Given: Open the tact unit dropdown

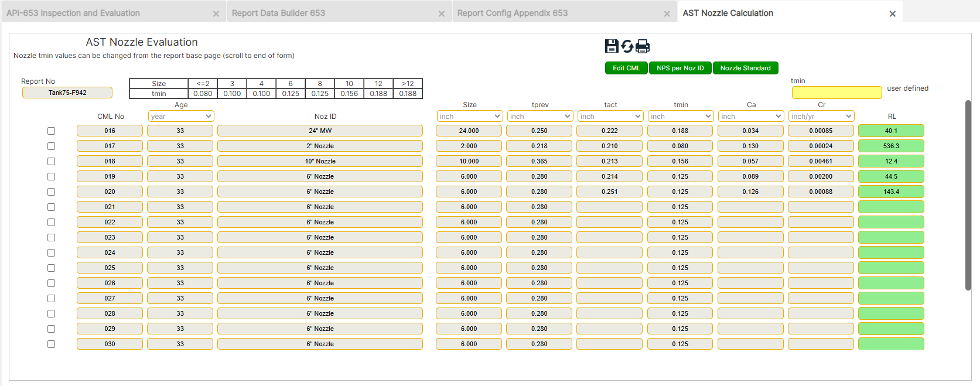Looking at the screenshot, I should pos(610,117).
